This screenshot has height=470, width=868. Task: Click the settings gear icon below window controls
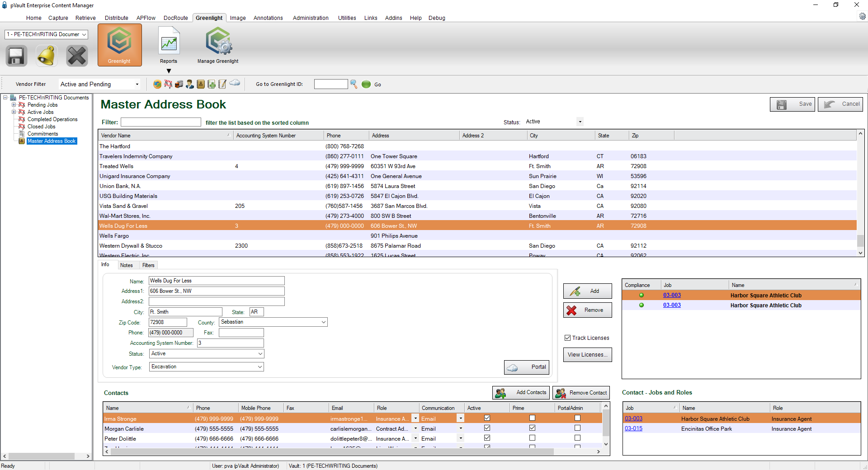click(x=863, y=16)
